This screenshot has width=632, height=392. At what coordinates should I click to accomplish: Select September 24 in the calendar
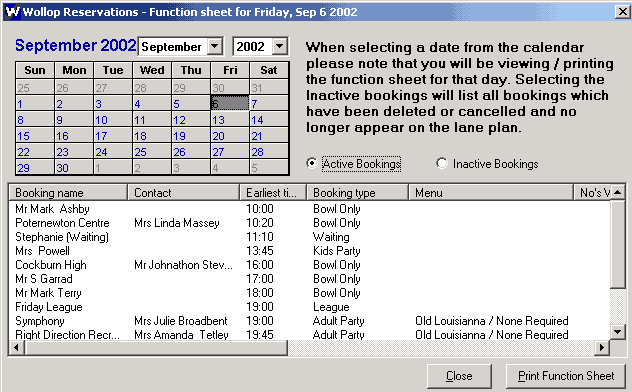[x=112, y=152]
